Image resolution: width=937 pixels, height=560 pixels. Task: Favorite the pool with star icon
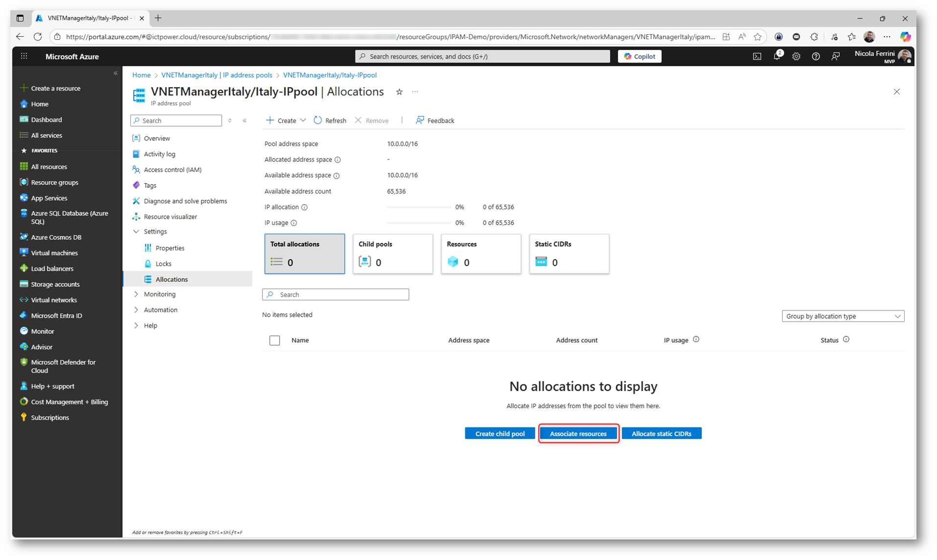(399, 92)
